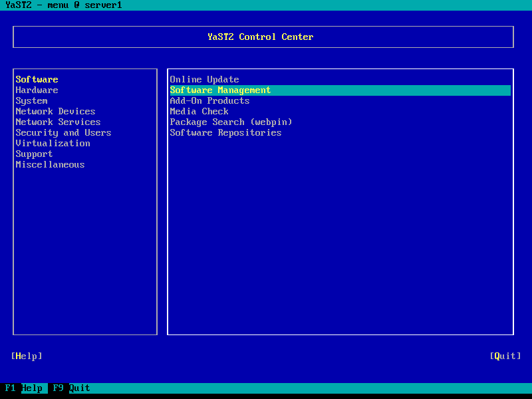Go to Security and Users category
Viewport: 532px width, 399px height.
tap(63, 132)
